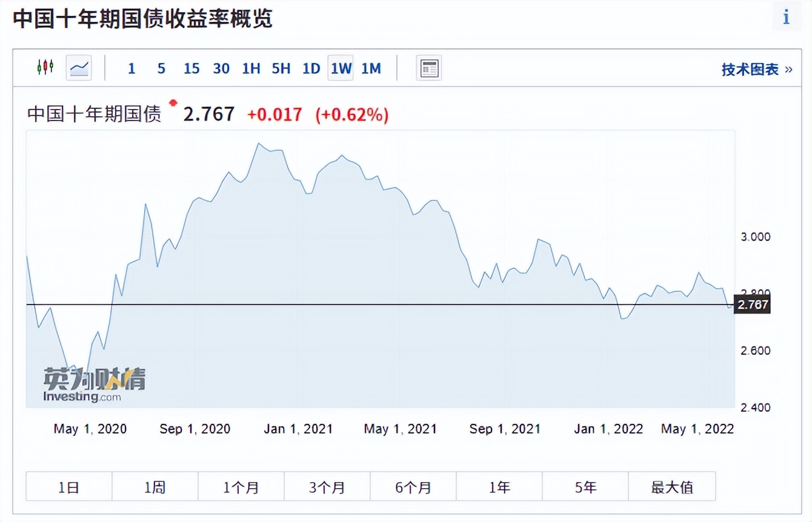
Task: Click the red alert dot near the title
Action: point(172,104)
